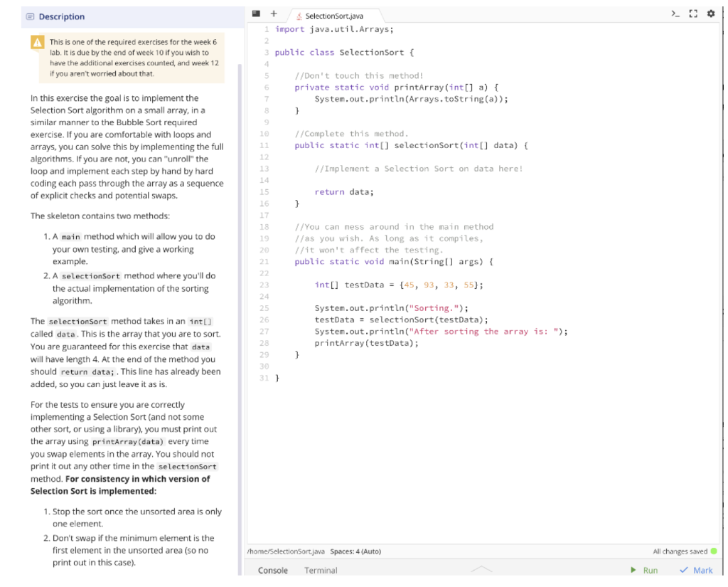The width and height of the screenshot is (728, 587).
Task: Click the 'Don't touch this method!' comment
Action: 359,75
